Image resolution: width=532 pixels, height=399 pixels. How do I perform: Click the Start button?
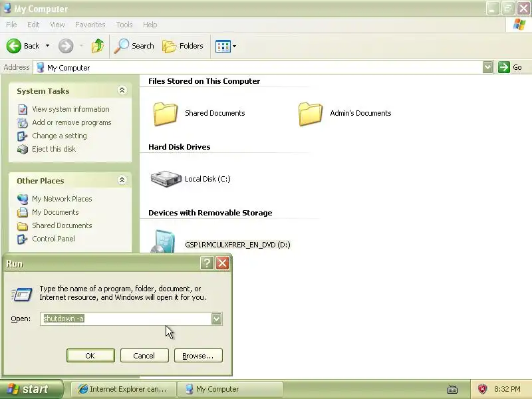point(31,389)
